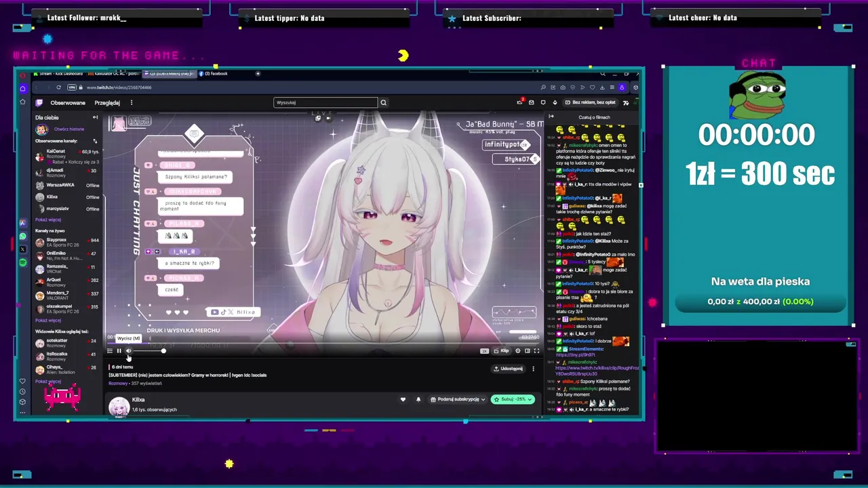Open the Bits diamond icon
This screenshot has width=868, height=488.
coord(555,102)
